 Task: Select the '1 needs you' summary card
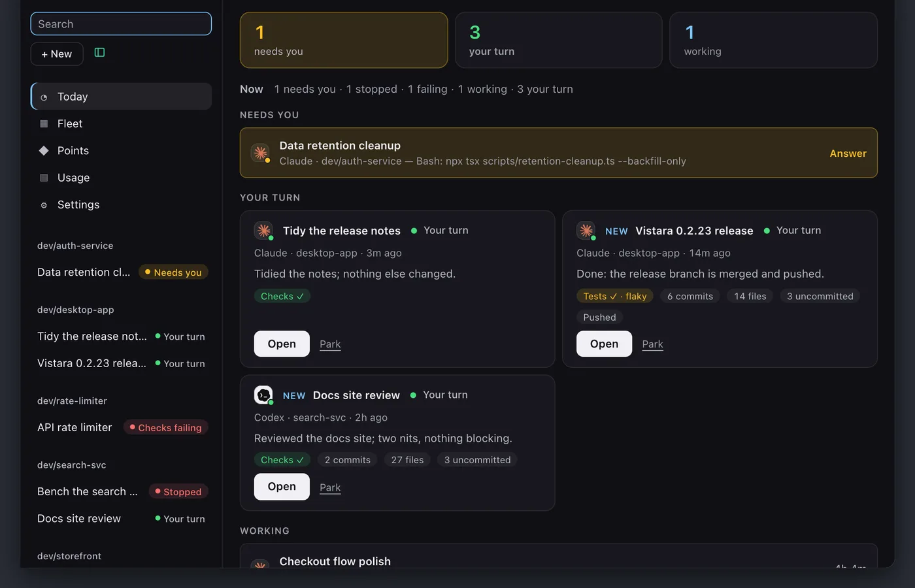(344, 40)
